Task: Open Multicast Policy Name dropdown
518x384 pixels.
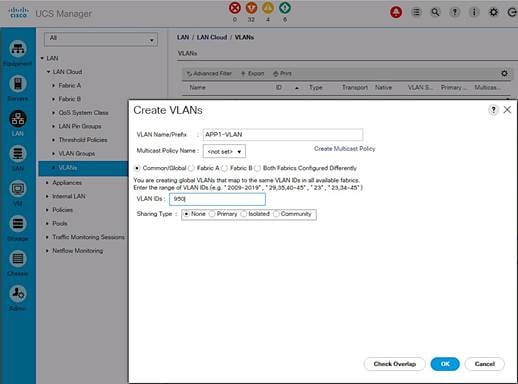Action: (224, 151)
